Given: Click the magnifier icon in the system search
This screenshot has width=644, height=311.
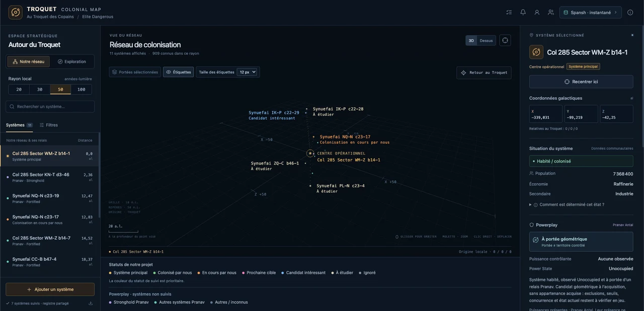Looking at the screenshot, I should tap(12, 107).
